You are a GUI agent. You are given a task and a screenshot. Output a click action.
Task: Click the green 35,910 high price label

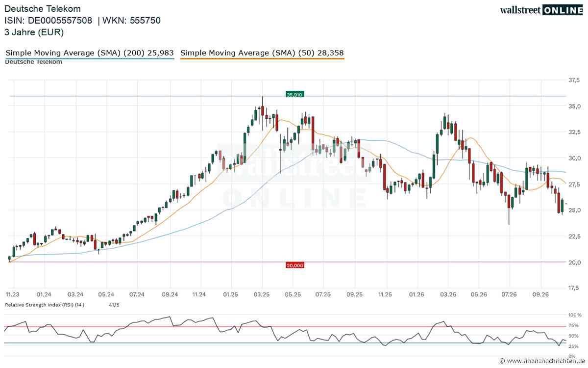coord(294,94)
